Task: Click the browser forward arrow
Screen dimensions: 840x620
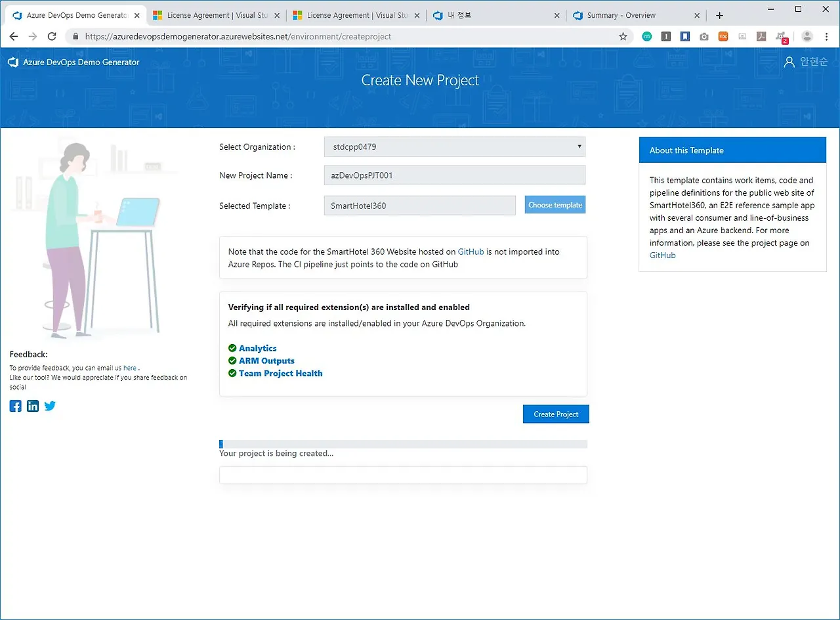Action: pyautogui.click(x=33, y=37)
